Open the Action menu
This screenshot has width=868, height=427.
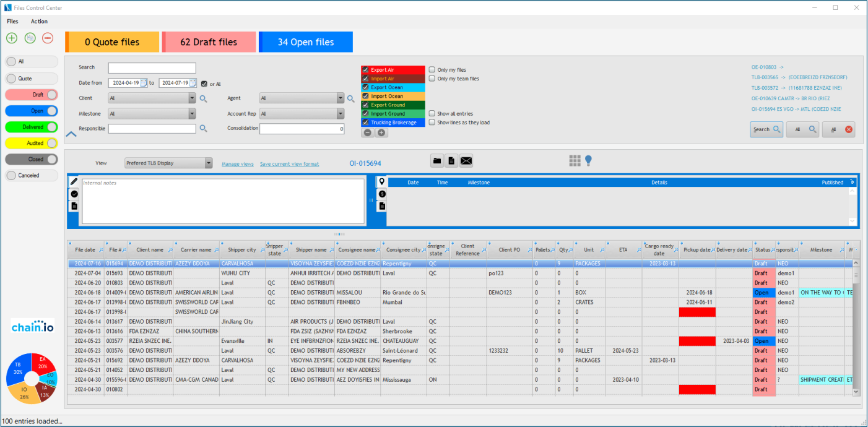pyautogui.click(x=39, y=21)
